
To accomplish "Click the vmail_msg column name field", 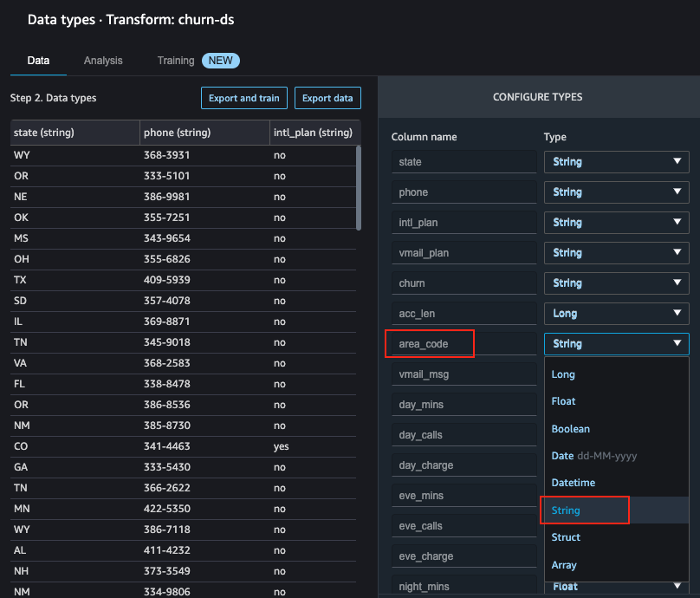I will point(463,374).
